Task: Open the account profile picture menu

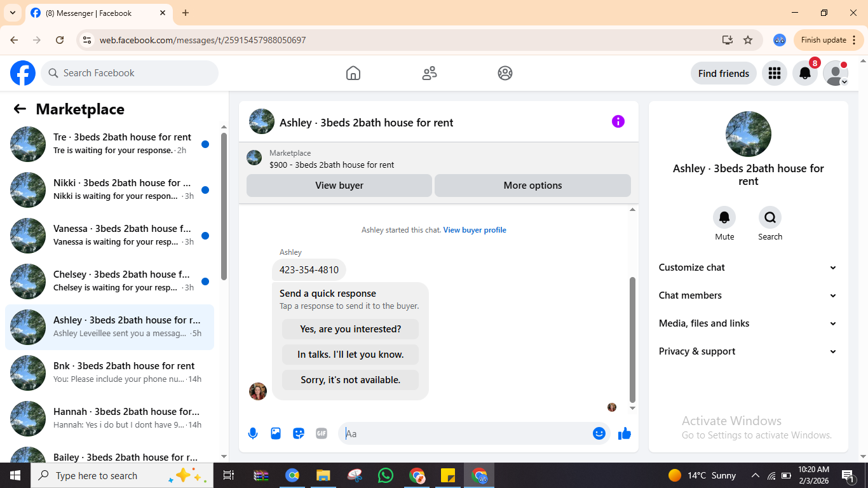Action: pyautogui.click(x=836, y=73)
